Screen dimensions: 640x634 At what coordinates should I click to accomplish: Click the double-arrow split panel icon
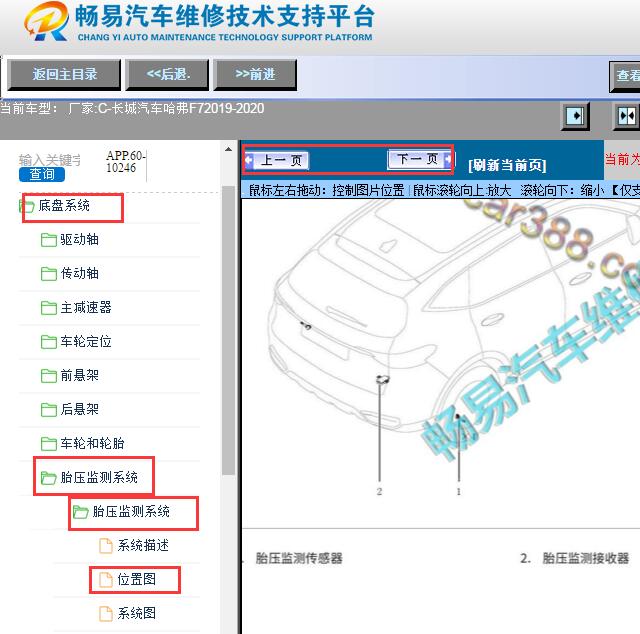click(627, 116)
